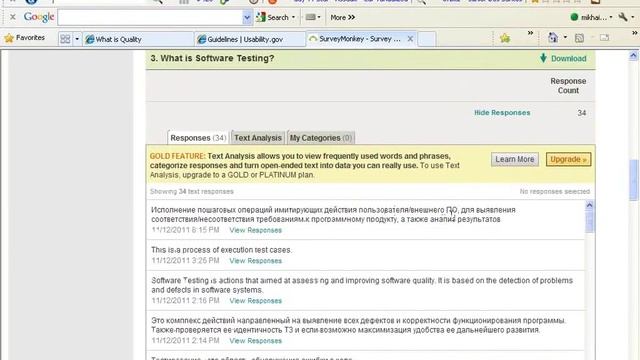Click the Russian response starting 'Это комплекс действий'
The width and height of the screenshot is (640, 360).
(x=358, y=325)
